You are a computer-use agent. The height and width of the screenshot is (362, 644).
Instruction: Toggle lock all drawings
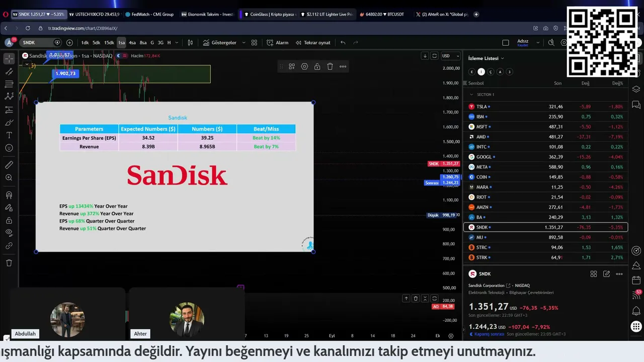(9, 220)
